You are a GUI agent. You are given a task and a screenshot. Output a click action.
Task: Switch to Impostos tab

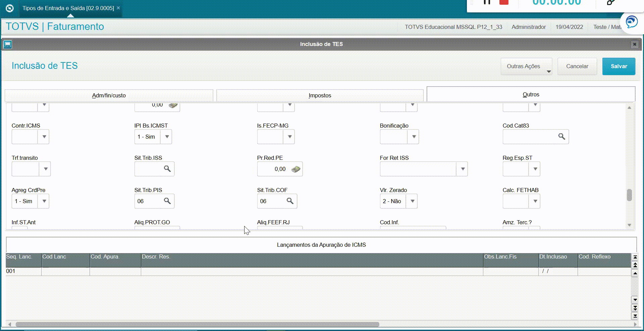pos(320,95)
